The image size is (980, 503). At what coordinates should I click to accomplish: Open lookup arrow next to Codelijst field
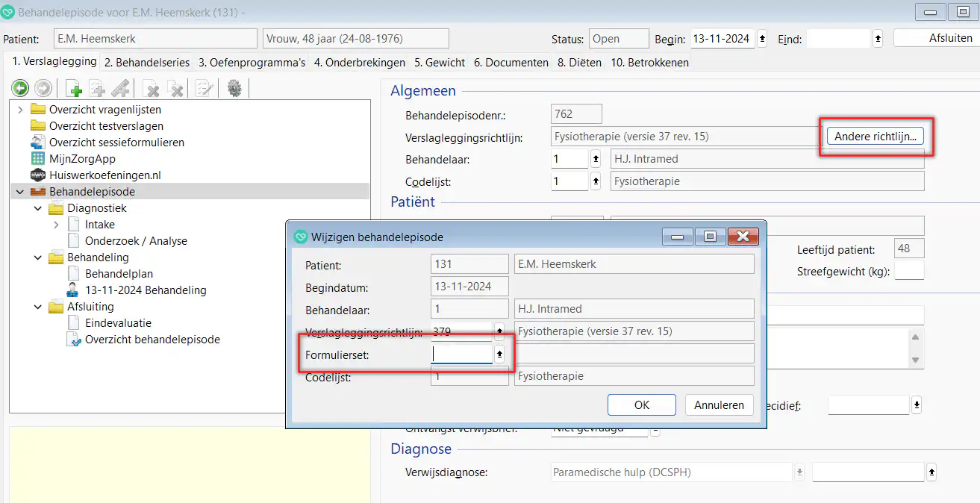coord(596,181)
